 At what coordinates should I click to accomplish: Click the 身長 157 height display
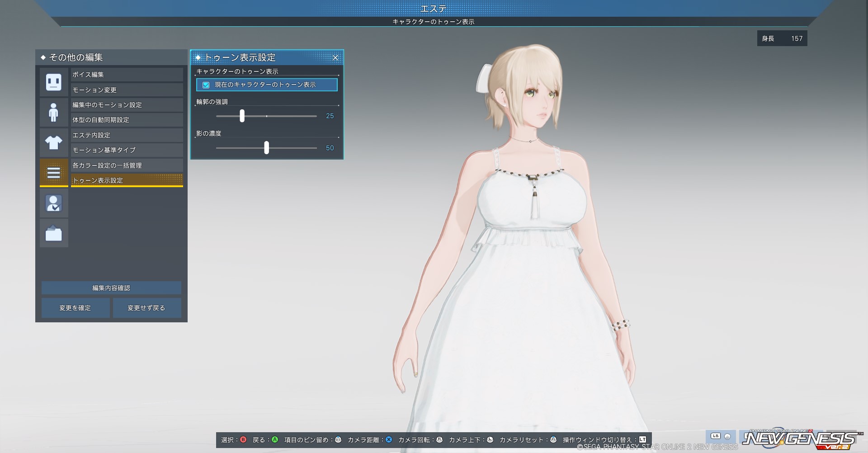coord(782,38)
